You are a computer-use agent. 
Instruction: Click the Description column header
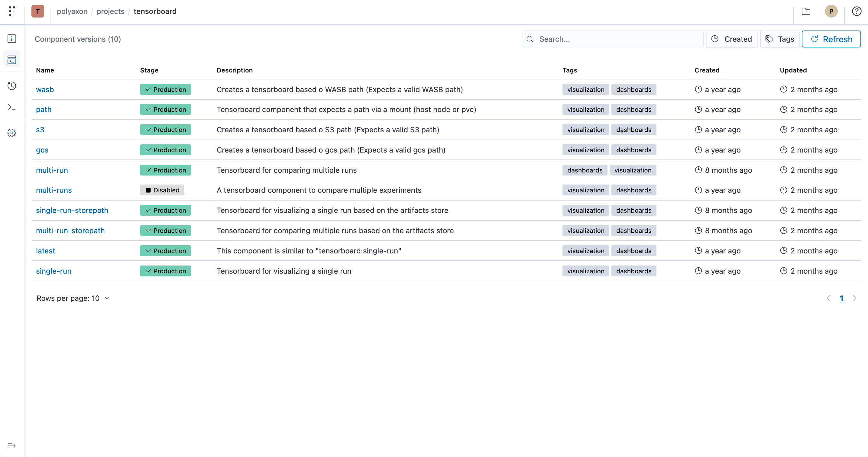coord(235,70)
